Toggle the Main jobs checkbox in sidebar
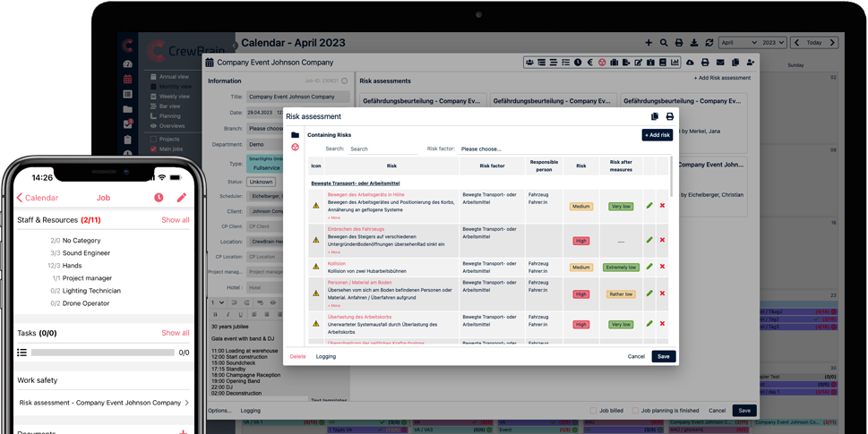Viewport: 868px width, 434px height. click(x=153, y=149)
